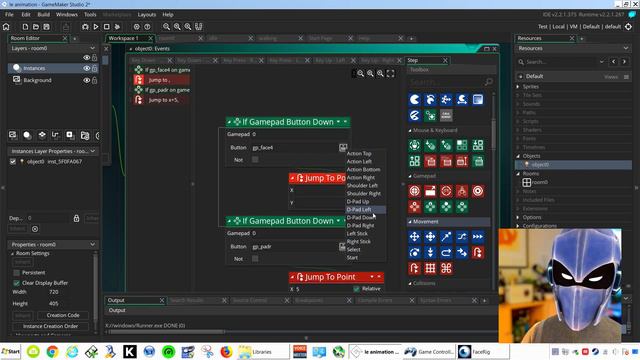Toggle visibility eye of Background layer

click(x=87, y=80)
